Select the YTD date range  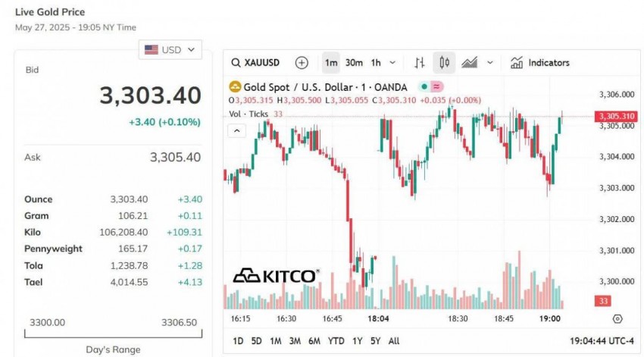point(336,341)
